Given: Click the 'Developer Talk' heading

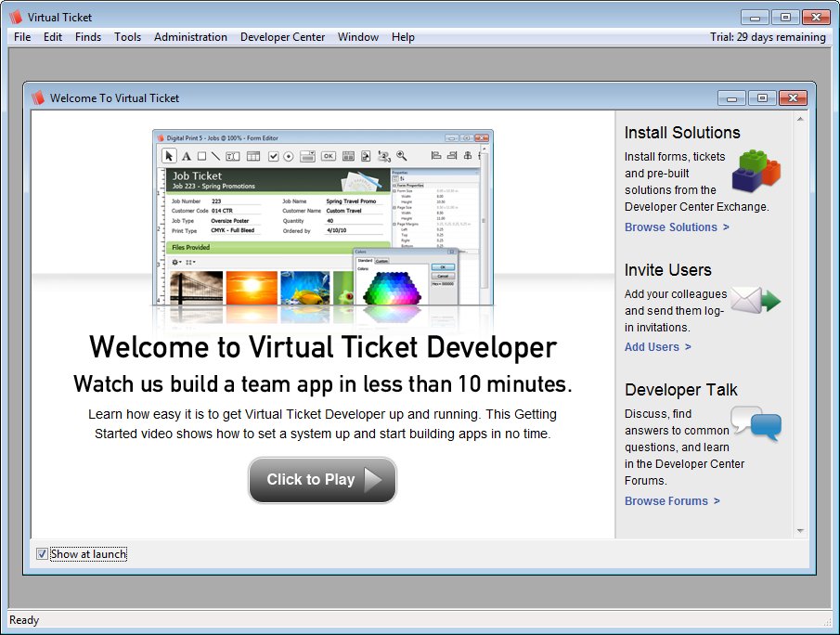Looking at the screenshot, I should 681,390.
